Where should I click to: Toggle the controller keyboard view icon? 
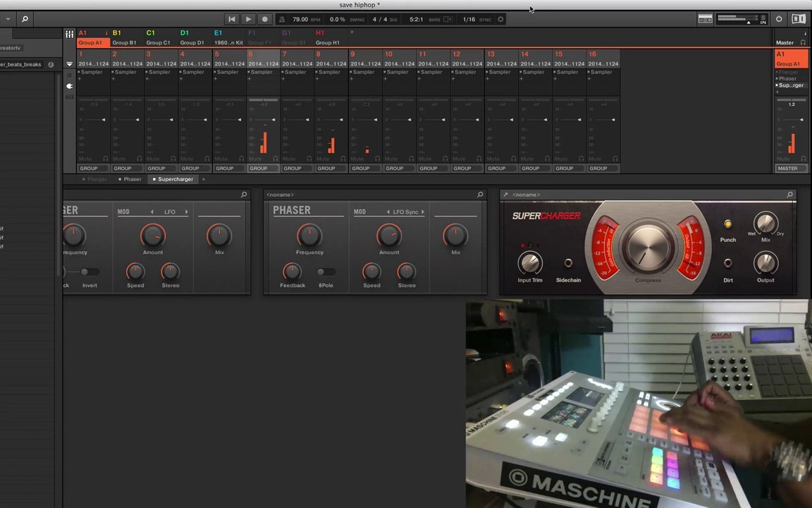[706, 19]
